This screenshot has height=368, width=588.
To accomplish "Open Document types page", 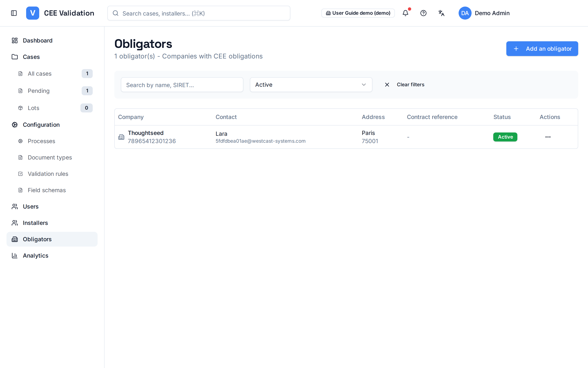I will pos(55,157).
